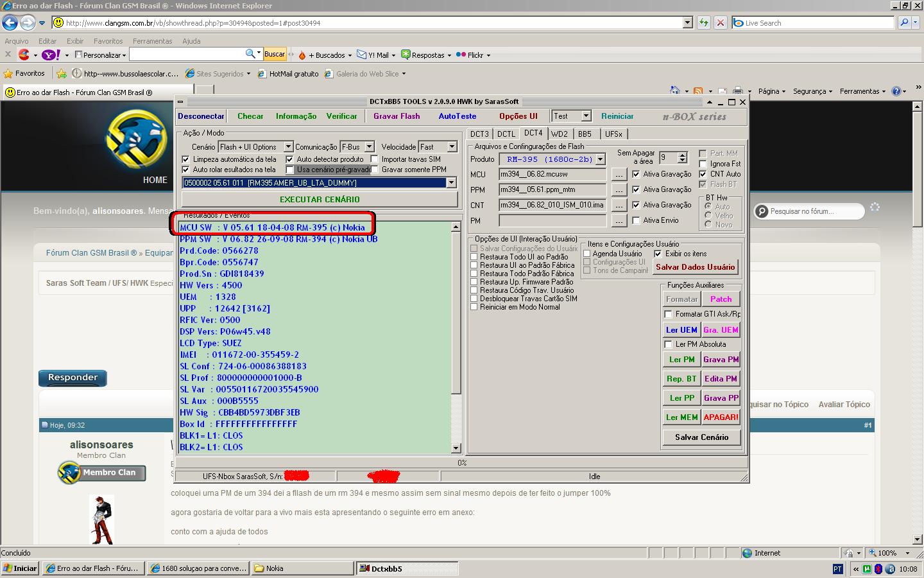Click the Yahoo! toolbar logo icon
The height and width of the screenshot is (578, 924).
(51, 55)
